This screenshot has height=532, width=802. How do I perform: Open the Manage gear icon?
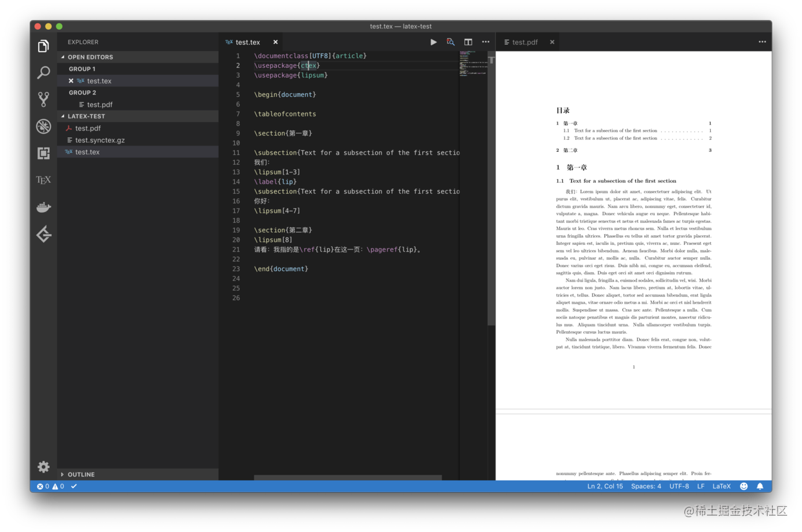coord(43,466)
